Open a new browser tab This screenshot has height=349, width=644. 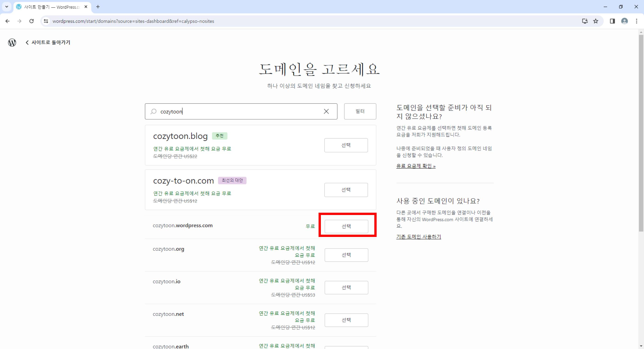click(x=98, y=7)
